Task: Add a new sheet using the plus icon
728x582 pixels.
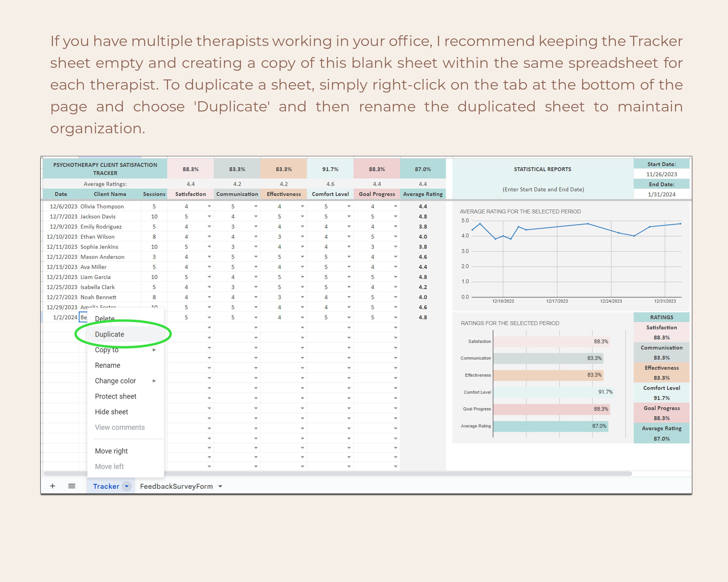Action: click(53, 486)
